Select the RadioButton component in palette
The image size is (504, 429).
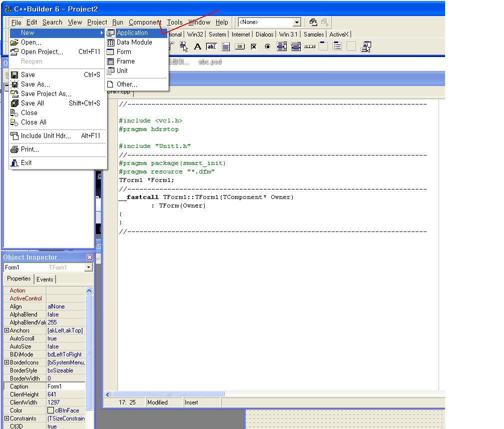coord(268,46)
